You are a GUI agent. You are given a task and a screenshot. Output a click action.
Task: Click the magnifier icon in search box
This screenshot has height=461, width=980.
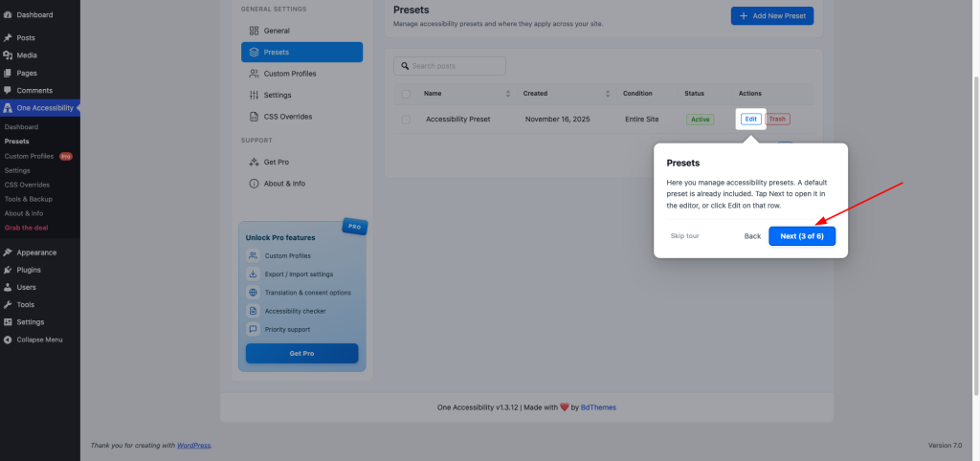click(405, 66)
